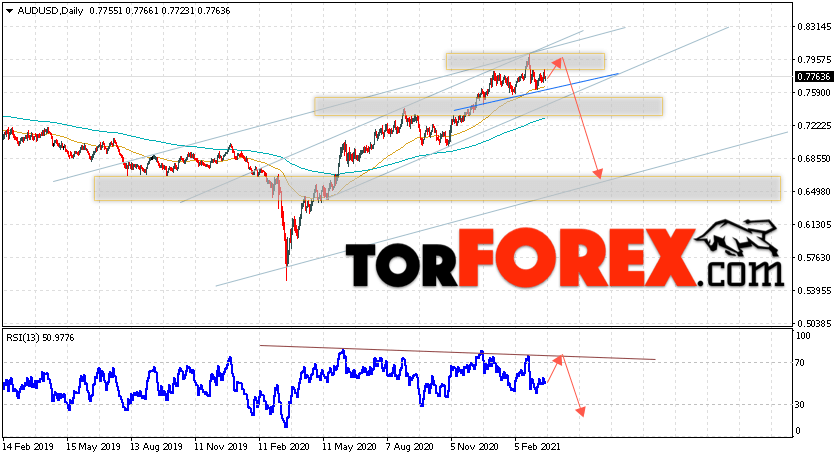838x458 pixels.
Task: Click the RSI scale level 30
Action: click(800, 405)
